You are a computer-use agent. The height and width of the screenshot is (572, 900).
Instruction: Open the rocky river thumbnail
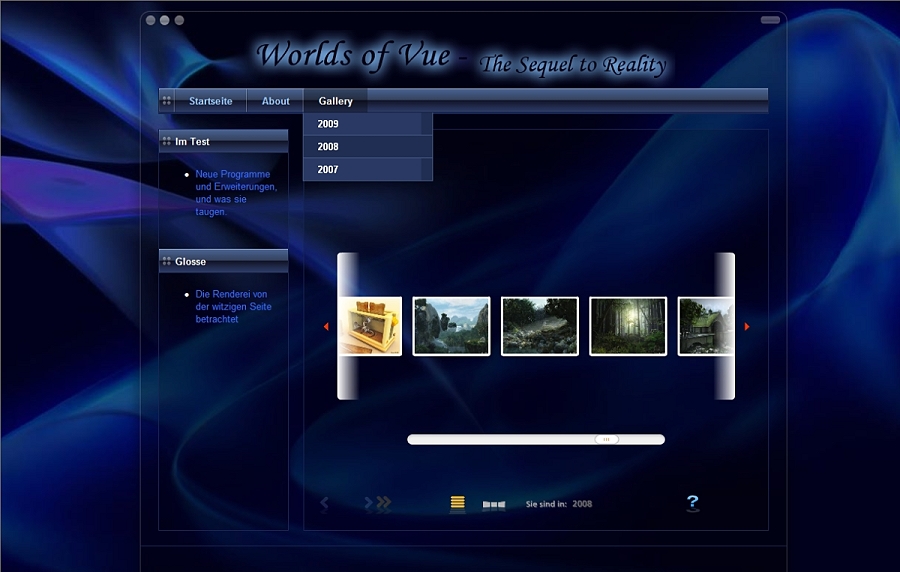540,326
